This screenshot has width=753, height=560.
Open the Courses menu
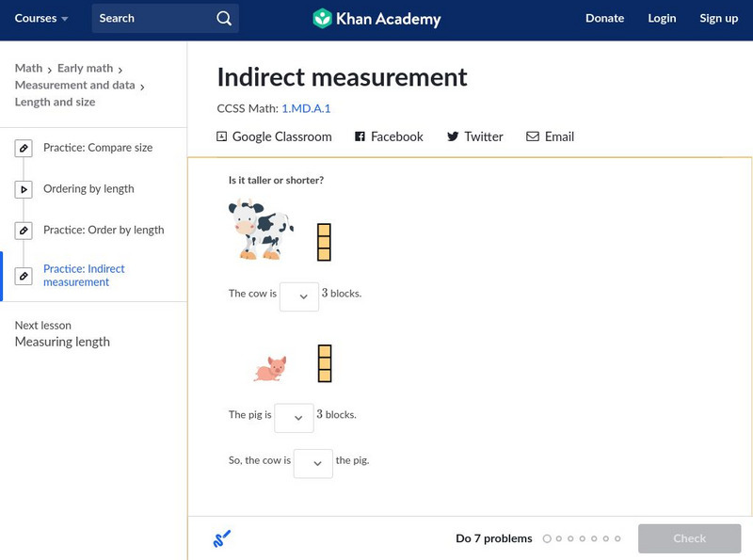click(41, 18)
